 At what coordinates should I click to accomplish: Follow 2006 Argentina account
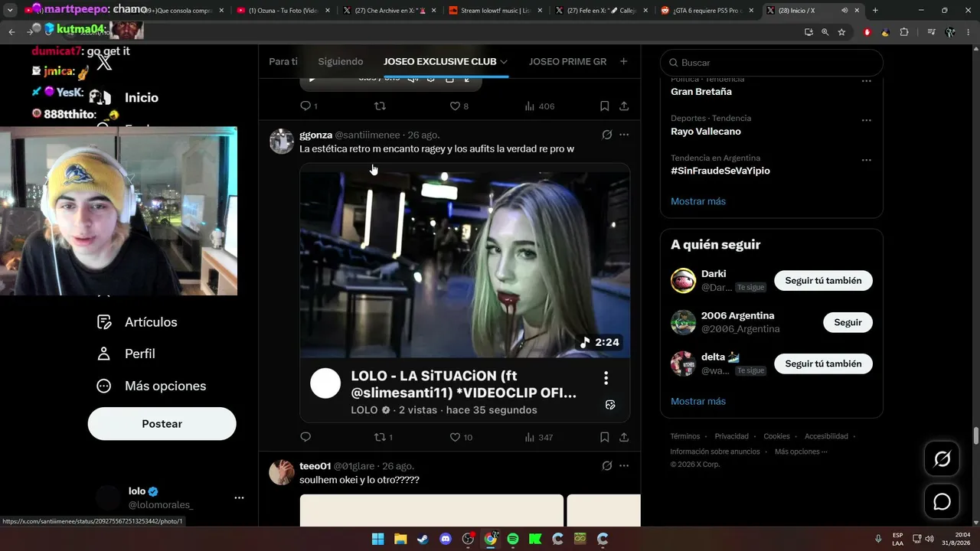tap(848, 322)
